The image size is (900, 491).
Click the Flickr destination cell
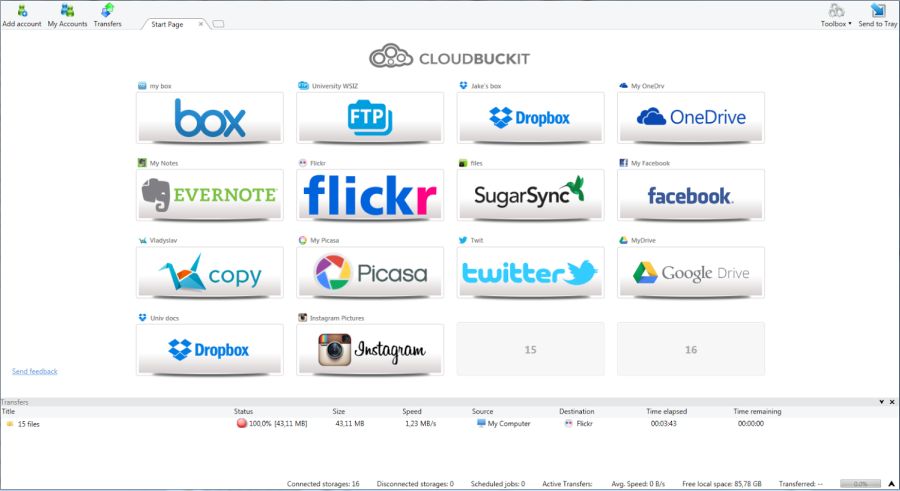tap(578, 424)
